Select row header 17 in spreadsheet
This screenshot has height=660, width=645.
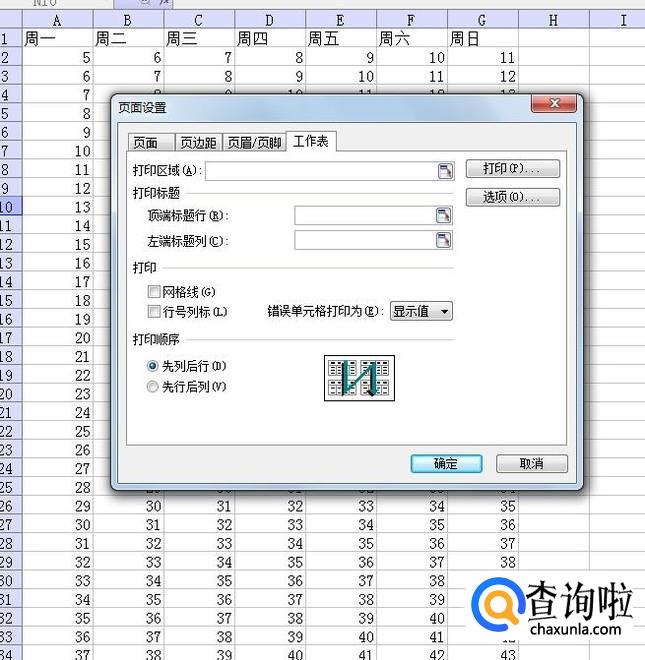pos(11,338)
